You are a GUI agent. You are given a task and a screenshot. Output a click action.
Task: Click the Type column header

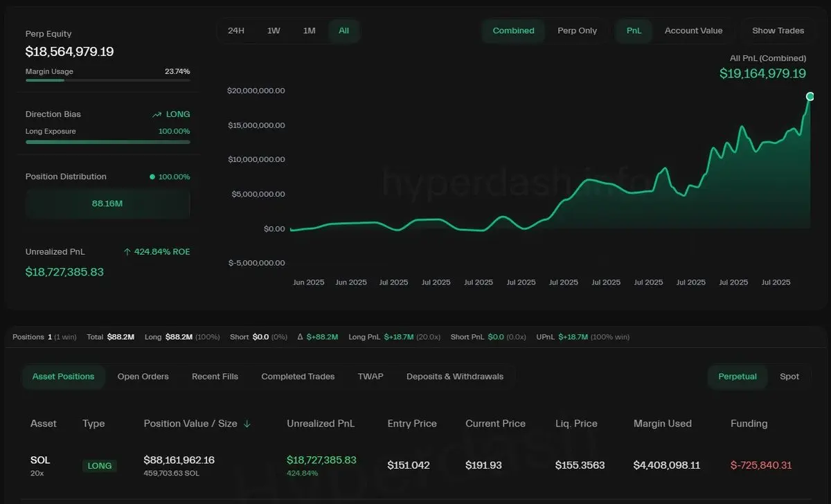pos(93,424)
